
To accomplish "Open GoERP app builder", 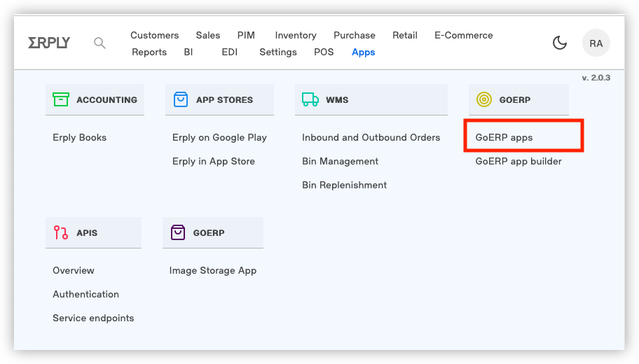I will tap(518, 161).
